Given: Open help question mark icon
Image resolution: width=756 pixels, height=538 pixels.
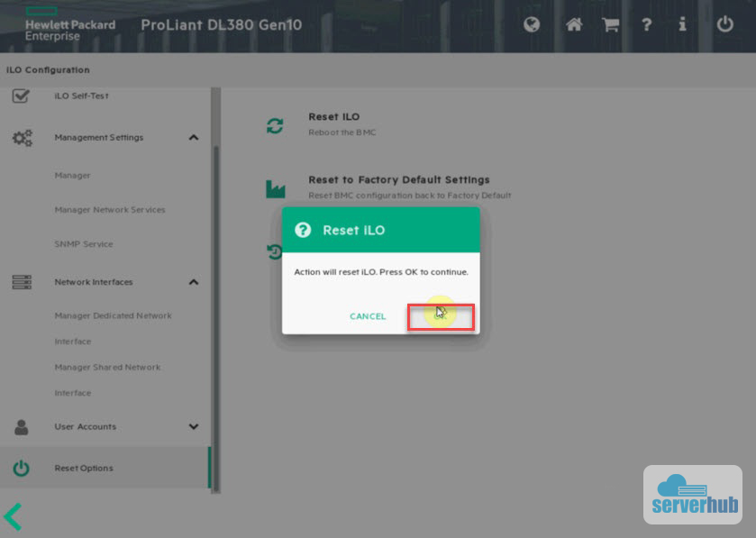Looking at the screenshot, I should click(646, 25).
